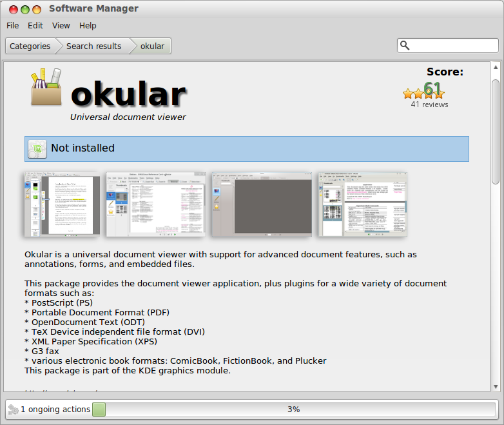
Task: Click the red window close button
Action: (14, 10)
